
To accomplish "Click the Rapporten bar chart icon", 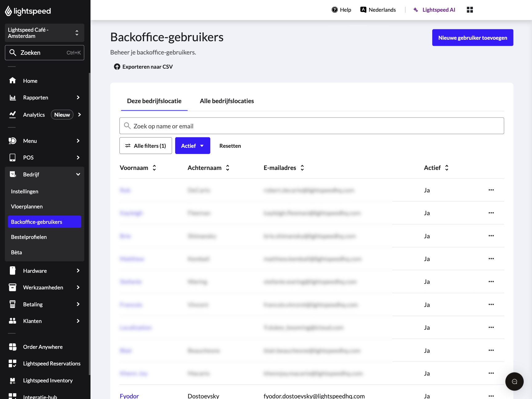I will coord(13,98).
